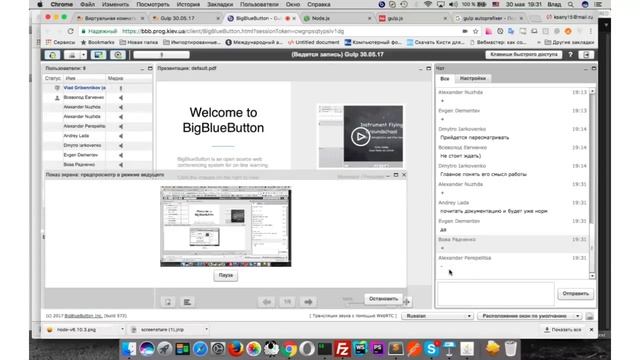The height and width of the screenshot is (360, 640).
Task: Click the slide number 1/6 selector
Action: (x=287, y=302)
